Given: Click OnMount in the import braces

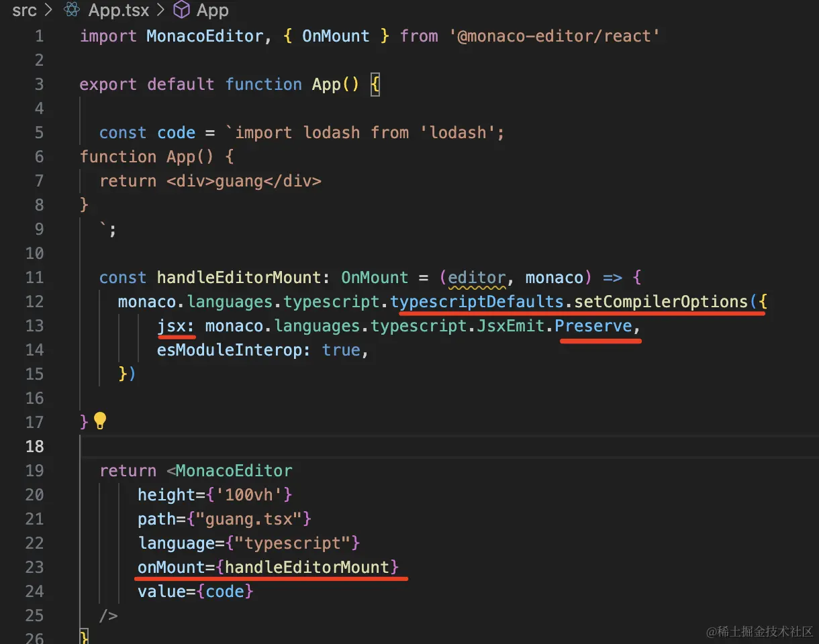Looking at the screenshot, I should [x=336, y=36].
